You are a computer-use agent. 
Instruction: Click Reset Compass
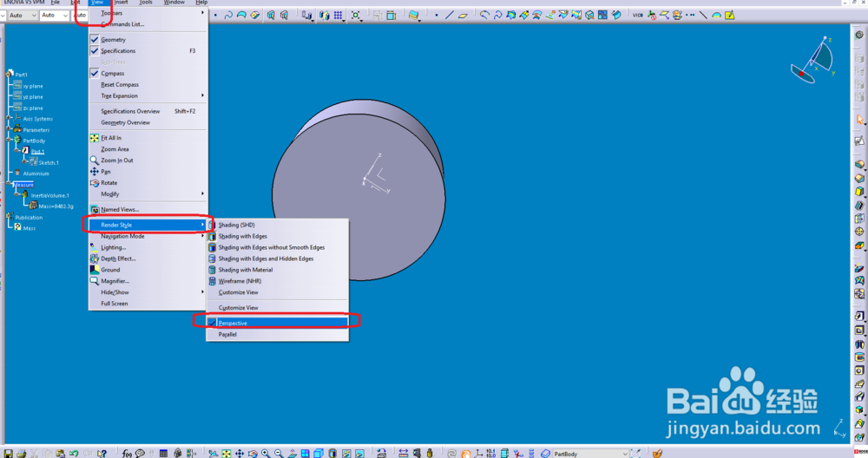pyautogui.click(x=148, y=85)
